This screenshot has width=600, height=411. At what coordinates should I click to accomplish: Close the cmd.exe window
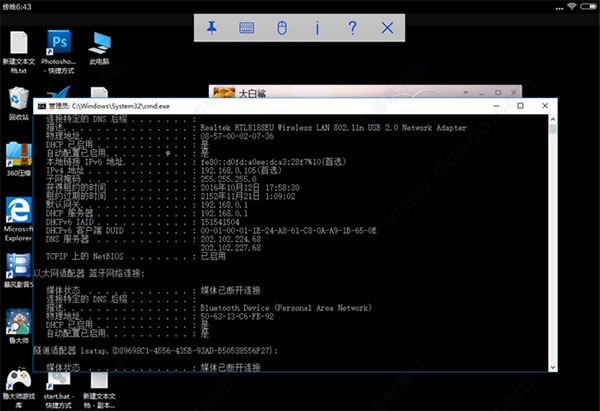pyautogui.click(x=545, y=106)
